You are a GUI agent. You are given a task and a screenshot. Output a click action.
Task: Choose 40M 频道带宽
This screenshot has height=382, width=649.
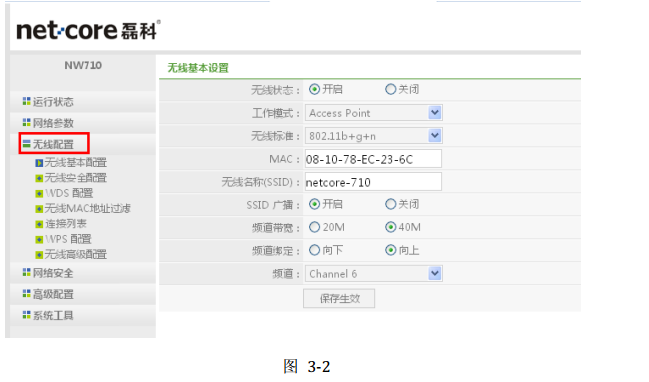tap(391, 227)
